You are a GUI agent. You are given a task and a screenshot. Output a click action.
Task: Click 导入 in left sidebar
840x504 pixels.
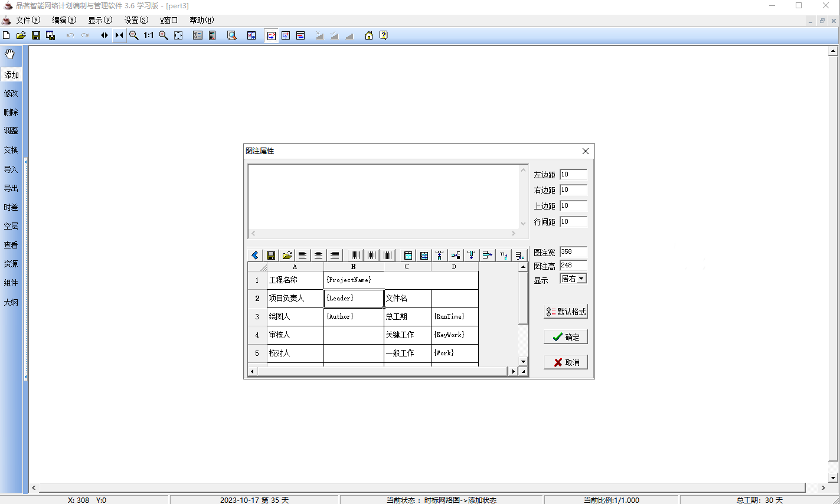click(x=11, y=169)
